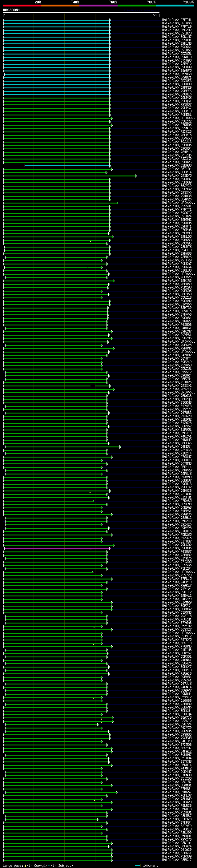This screenshot has height=868, width=197.
Task: Select hit UniRef100_B2HTG9
Action: coord(177,308)
